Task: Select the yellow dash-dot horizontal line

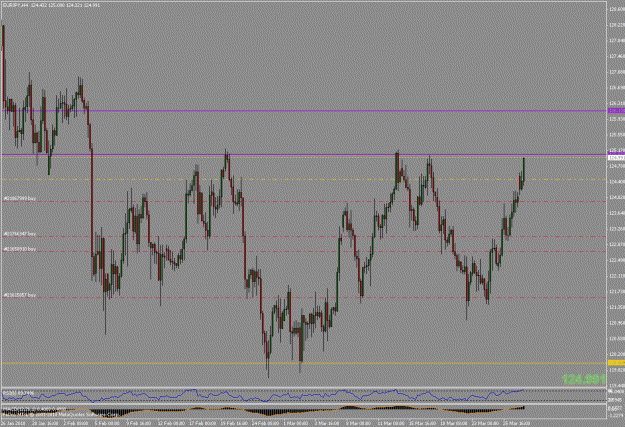Action: coord(305,180)
